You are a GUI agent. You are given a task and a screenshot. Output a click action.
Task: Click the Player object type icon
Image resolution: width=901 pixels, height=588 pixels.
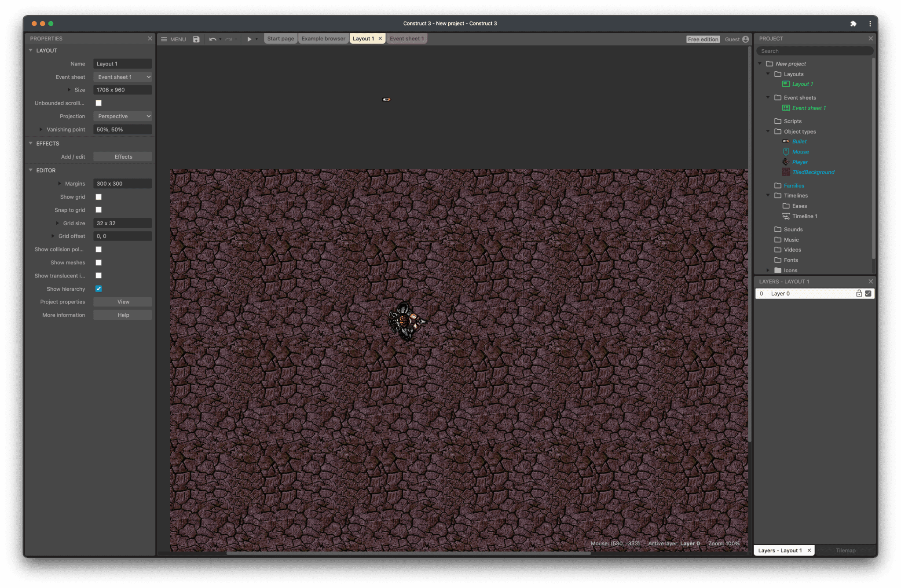pyautogui.click(x=785, y=161)
